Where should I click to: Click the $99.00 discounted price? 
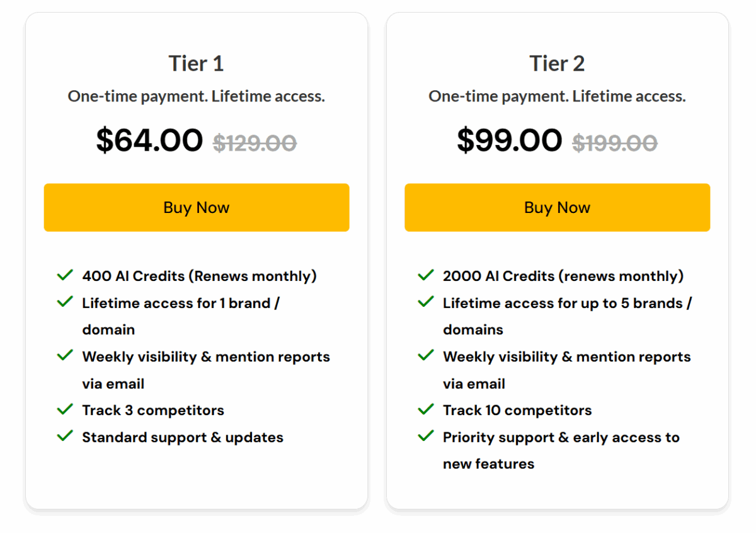[x=510, y=140]
